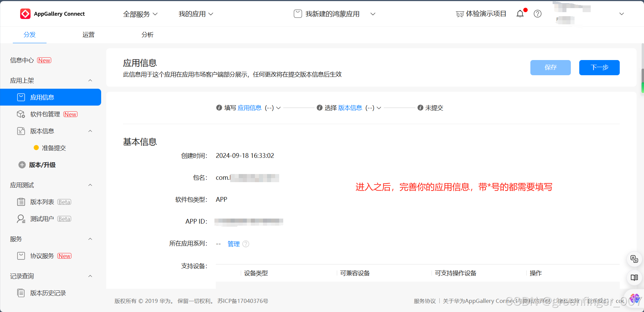Expand the 应用信息 step chevron

(279, 108)
